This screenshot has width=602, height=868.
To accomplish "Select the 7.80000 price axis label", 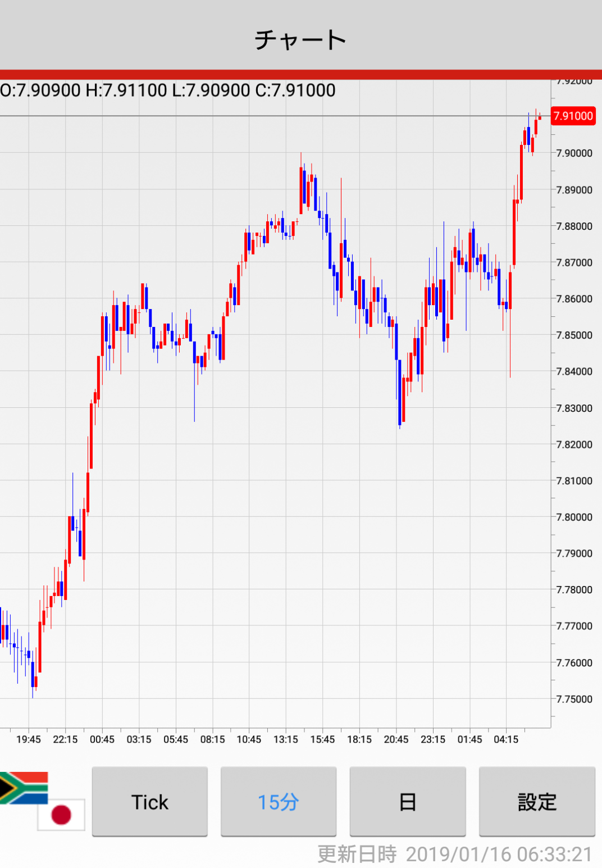I will click(574, 517).
